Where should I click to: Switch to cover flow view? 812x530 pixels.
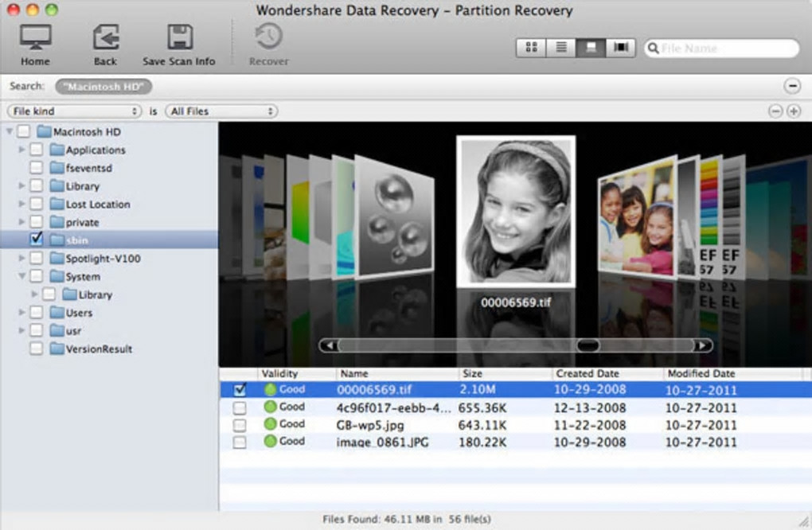point(620,48)
